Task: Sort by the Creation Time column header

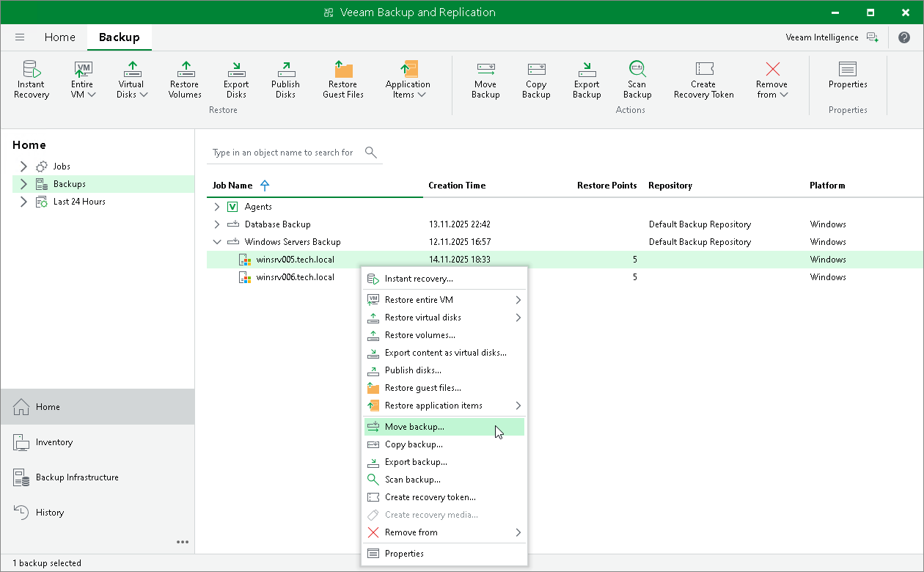Action: coord(457,186)
